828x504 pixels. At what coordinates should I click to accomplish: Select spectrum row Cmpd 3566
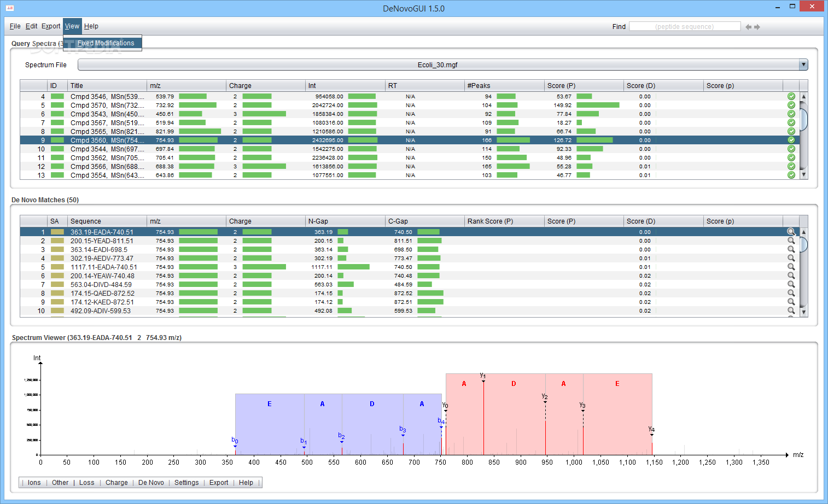click(410, 166)
